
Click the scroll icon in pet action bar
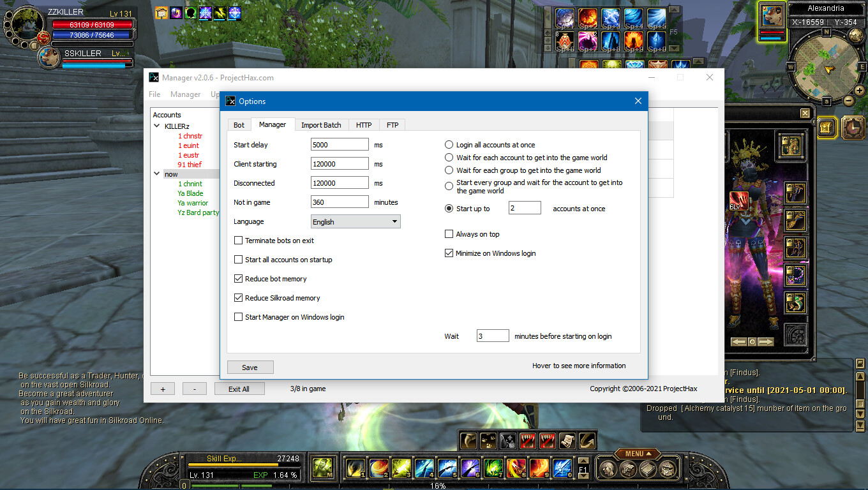tap(567, 440)
